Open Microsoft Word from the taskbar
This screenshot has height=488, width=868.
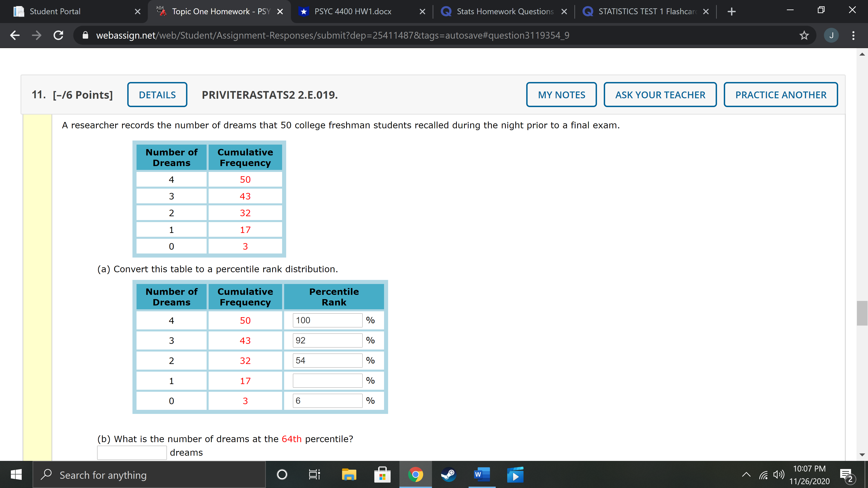(x=482, y=474)
